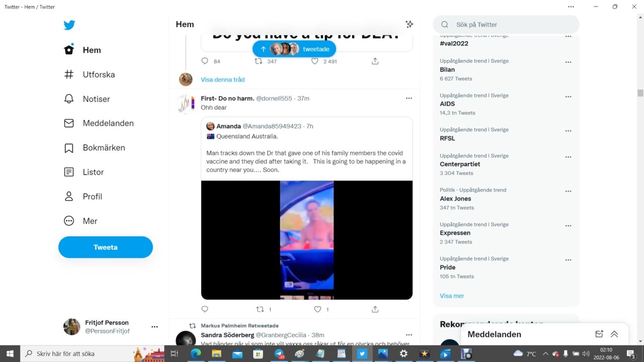644x362 pixels.
Task: Open Sandra Söderberg's profile name
Action: [227, 335]
